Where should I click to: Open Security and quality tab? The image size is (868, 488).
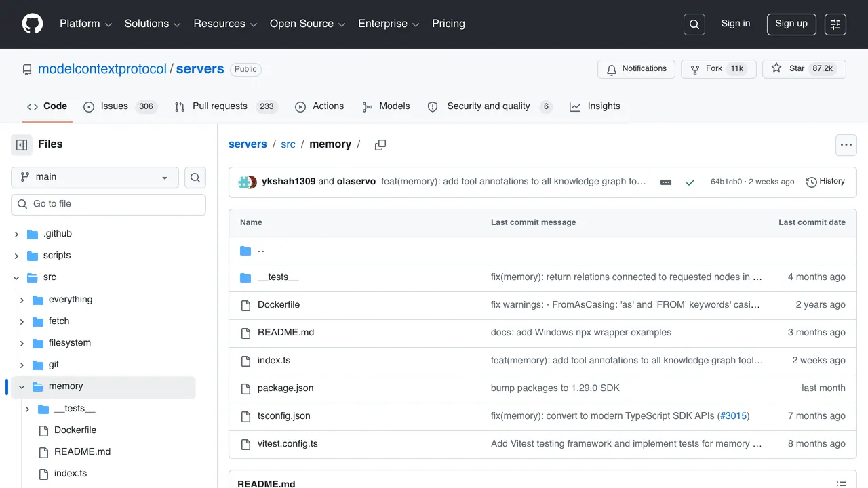tap(490, 106)
